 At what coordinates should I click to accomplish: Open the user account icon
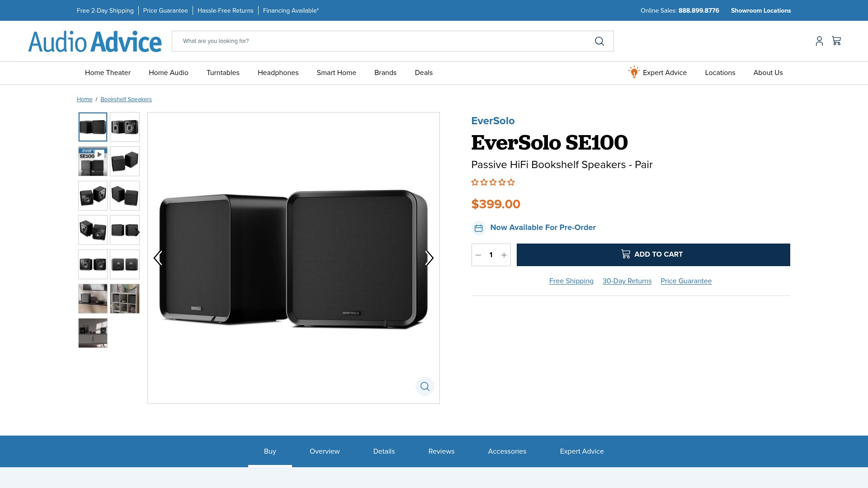819,41
